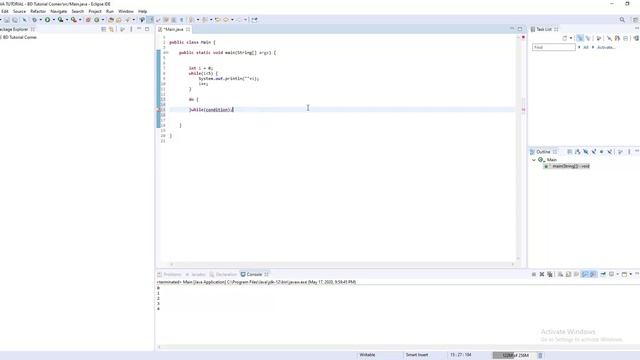Open the Help menu
The height and width of the screenshot is (360, 640).
[142, 11]
